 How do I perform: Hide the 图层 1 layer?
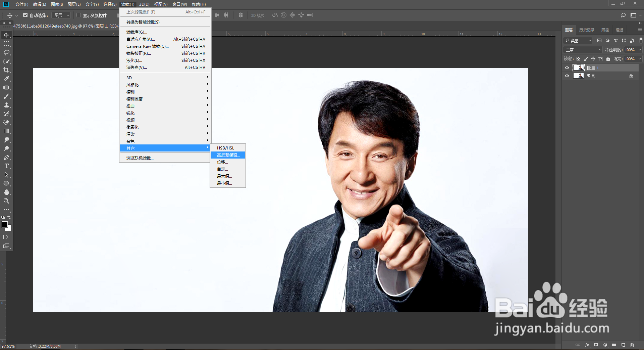tap(567, 68)
